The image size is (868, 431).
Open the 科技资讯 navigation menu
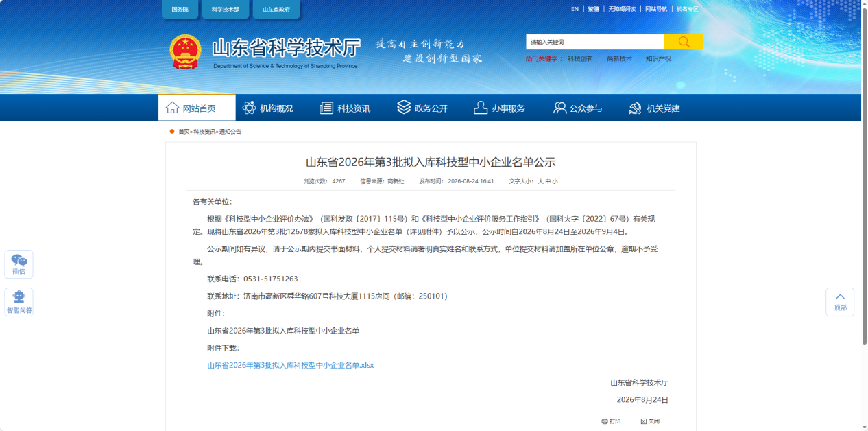tap(346, 108)
